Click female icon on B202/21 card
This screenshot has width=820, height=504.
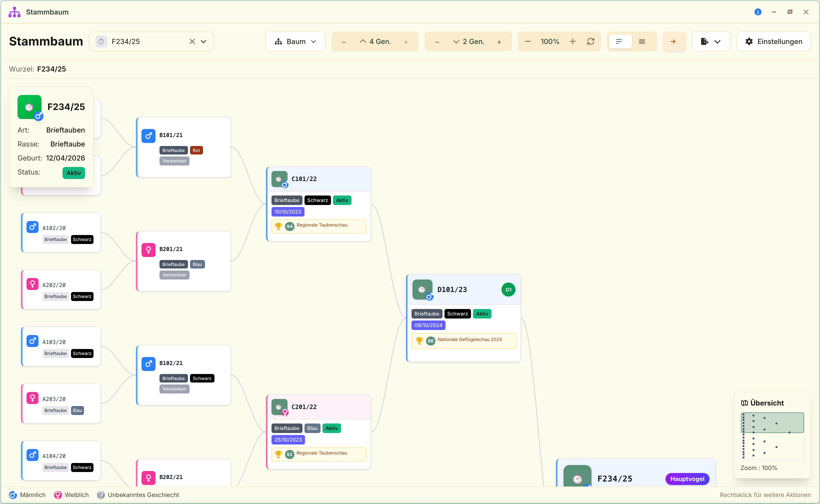148,478
